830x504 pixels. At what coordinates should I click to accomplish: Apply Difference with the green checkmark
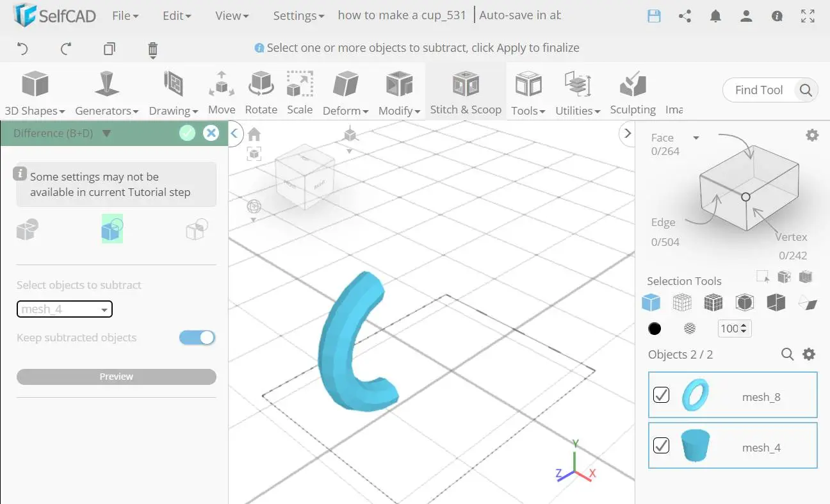[x=187, y=133]
